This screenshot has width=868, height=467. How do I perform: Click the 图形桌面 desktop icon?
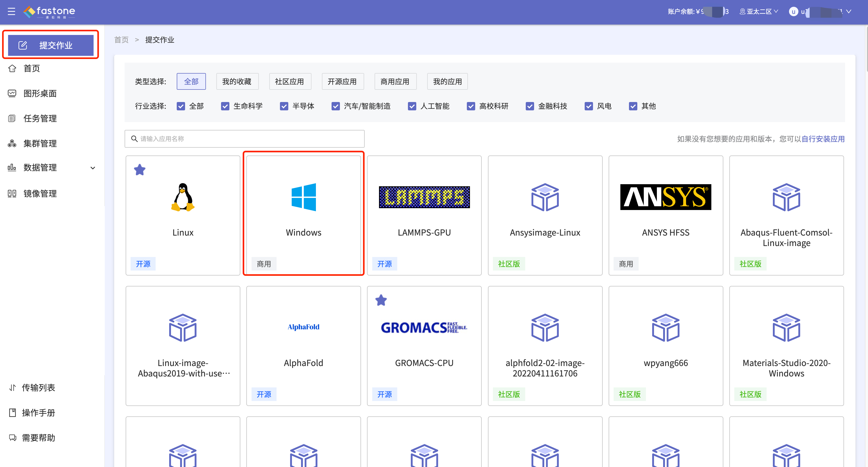[x=12, y=93]
